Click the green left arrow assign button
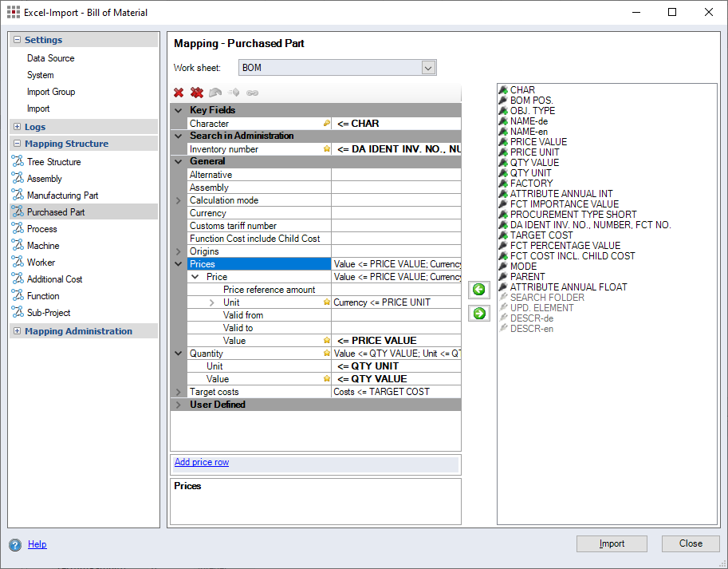The width and height of the screenshot is (728, 569). [478, 290]
